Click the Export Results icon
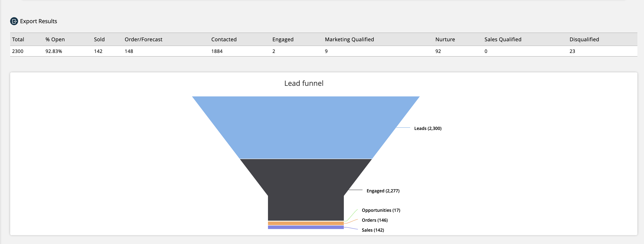The image size is (644, 244). tap(14, 21)
